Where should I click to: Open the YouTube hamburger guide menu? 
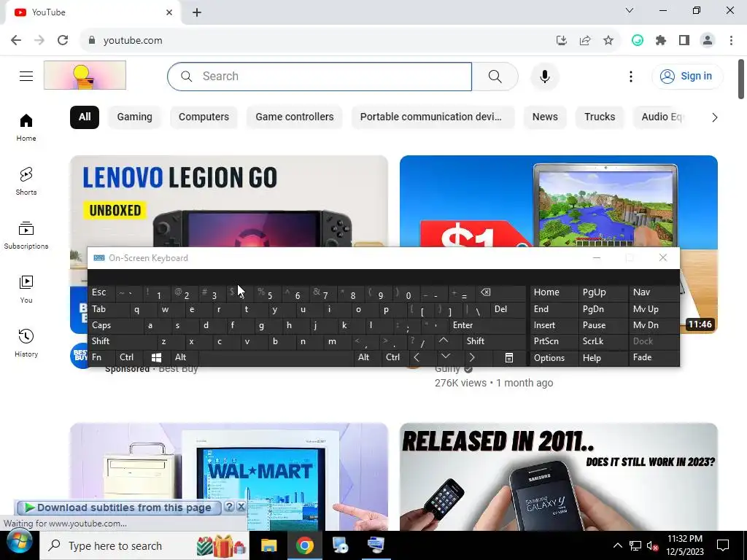(x=26, y=76)
